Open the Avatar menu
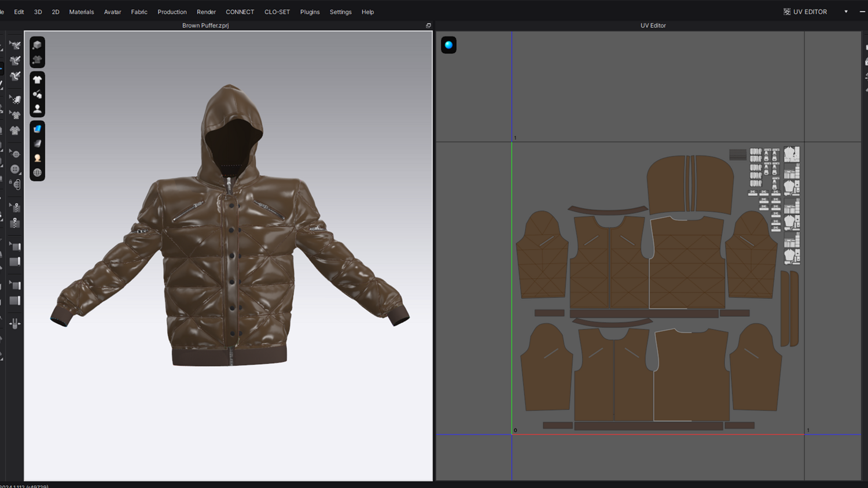 (x=112, y=12)
